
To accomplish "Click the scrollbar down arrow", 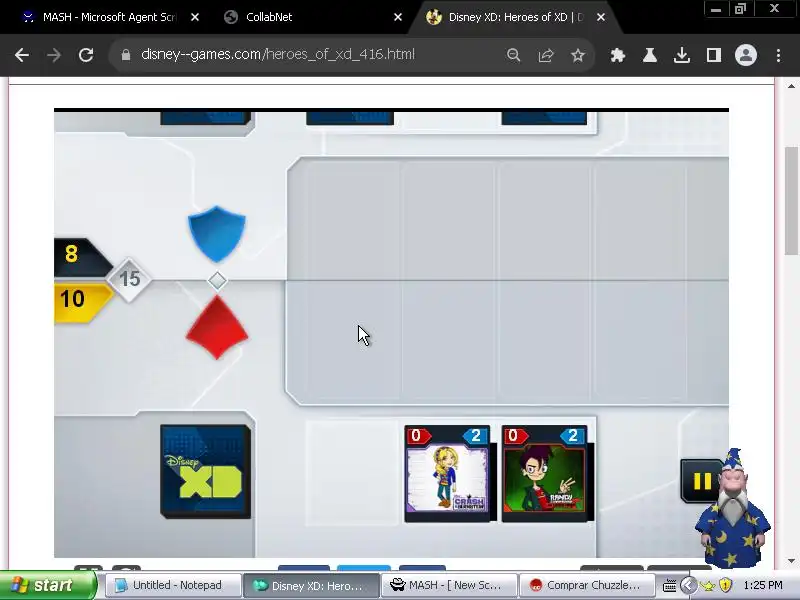I will coord(791,561).
